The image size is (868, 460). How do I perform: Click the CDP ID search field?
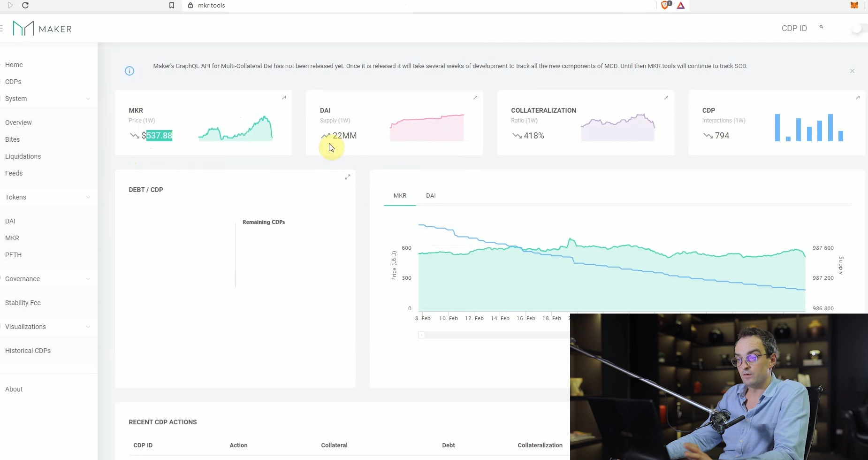(794, 28)
